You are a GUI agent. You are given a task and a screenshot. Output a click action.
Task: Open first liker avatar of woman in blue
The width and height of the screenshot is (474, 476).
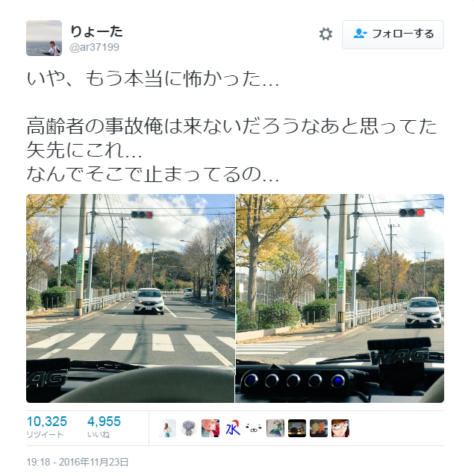click(x=167, y=428)
